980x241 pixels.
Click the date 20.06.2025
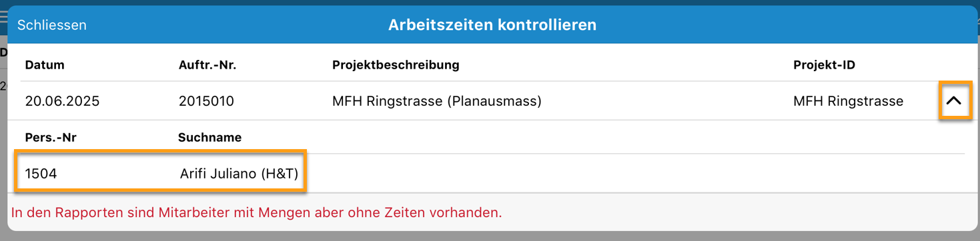point(62,101)
